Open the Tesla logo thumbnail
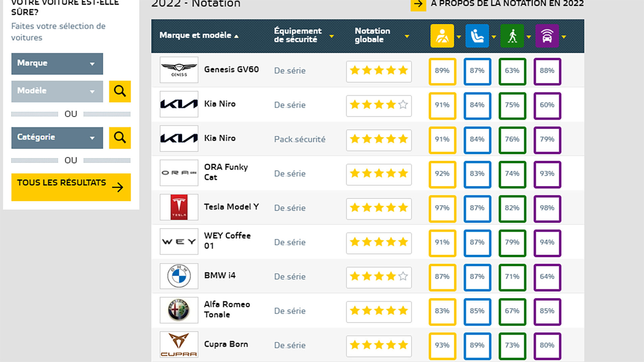Screen dimensions: 644x362 (x=179, y=207)
